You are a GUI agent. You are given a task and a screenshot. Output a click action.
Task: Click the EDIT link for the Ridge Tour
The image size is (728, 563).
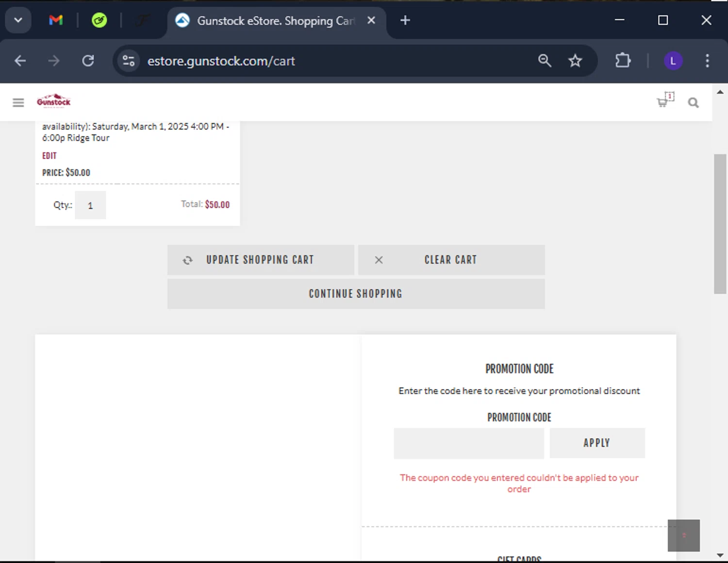(x=50, y=156)
